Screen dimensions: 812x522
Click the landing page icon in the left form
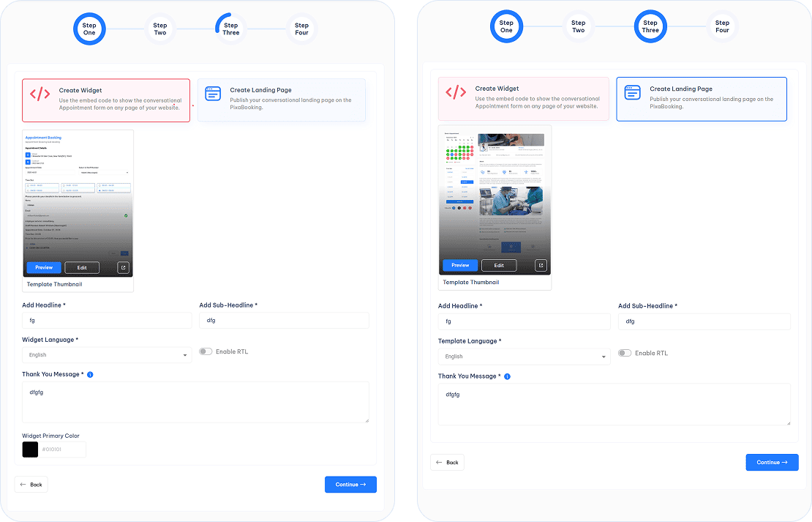tap(213, 94)
